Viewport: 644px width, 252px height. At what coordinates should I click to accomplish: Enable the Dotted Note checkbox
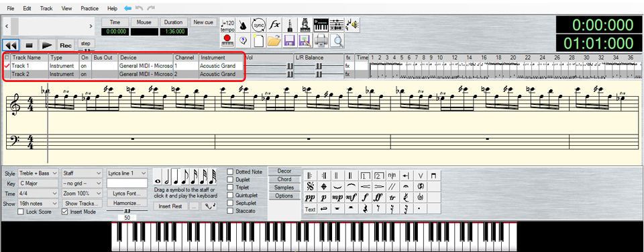[x=230, y=172]
